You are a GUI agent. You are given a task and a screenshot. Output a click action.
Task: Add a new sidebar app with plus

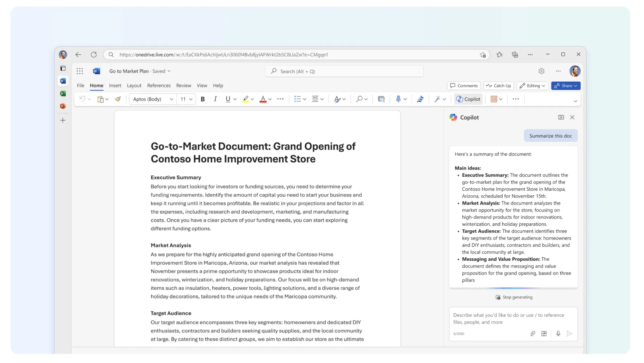[63, 120]
